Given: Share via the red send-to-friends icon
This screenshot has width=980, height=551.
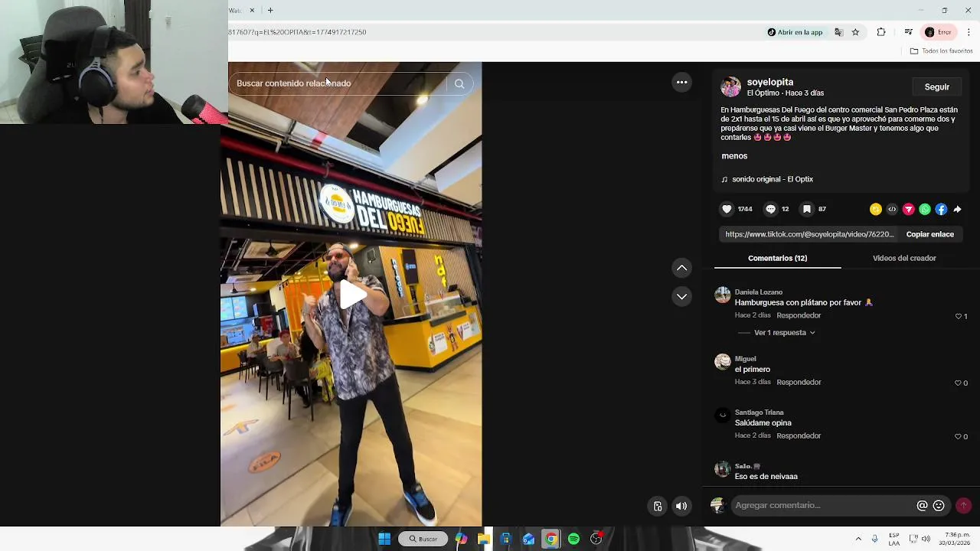Looking at the screenshot, I should (909, 209).
